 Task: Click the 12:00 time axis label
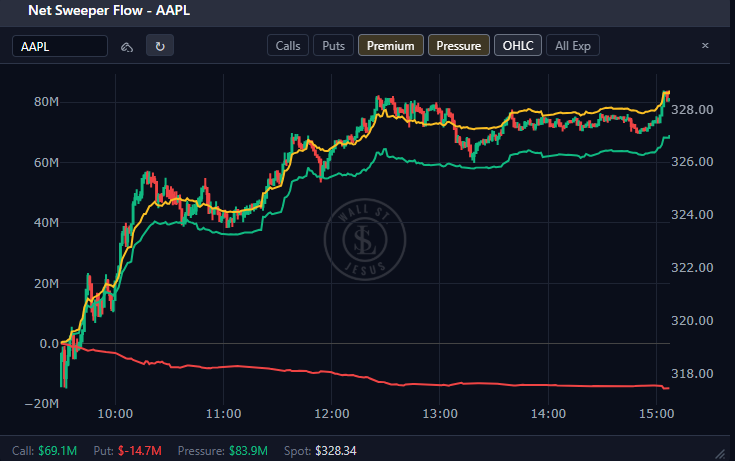[332, 414]
